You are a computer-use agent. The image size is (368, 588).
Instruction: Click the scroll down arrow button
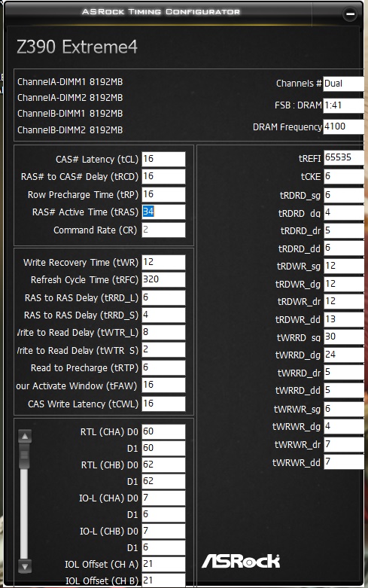(x=25, y=566)
